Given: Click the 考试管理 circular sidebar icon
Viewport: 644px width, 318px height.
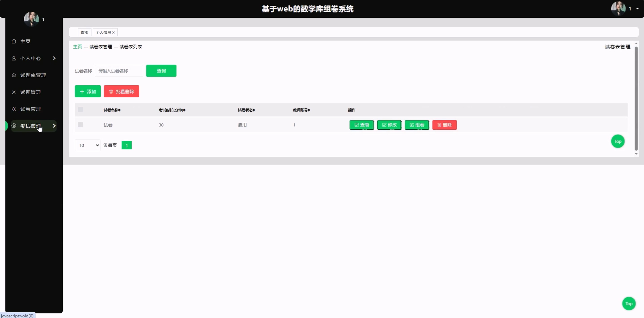Looking at the screenshot, I should pyautogui.click(x=14, y=126).
